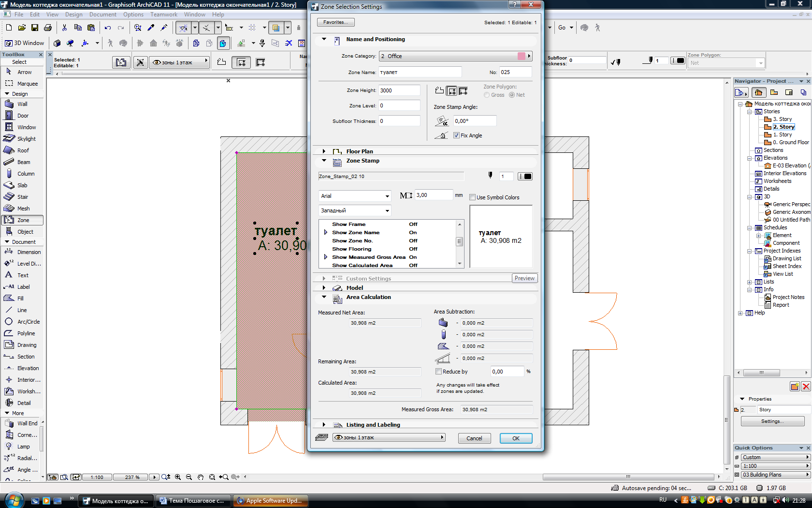
Task: Select the Beam tool
Action: tap(22, 162)
